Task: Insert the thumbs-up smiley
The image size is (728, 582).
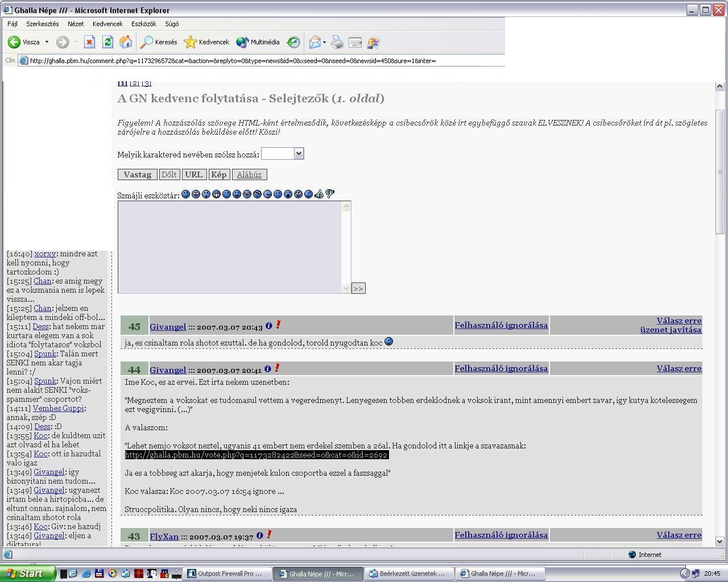Action: [x=319, y=194]
